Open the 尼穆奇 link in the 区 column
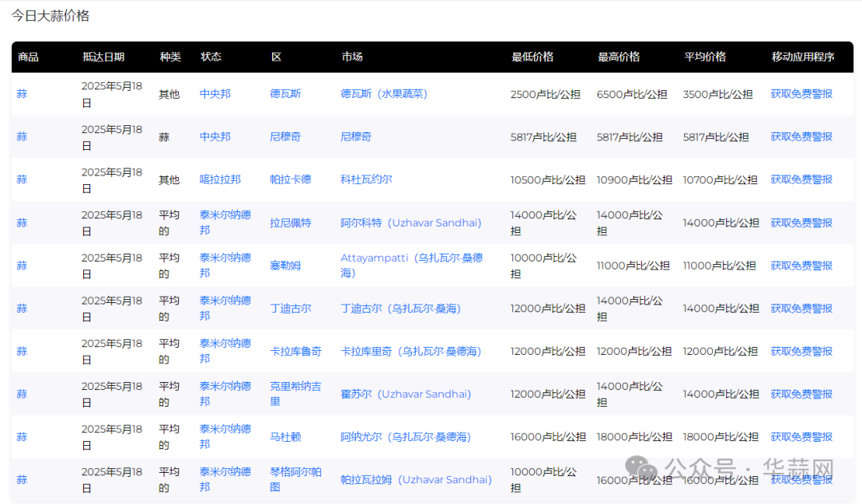 tap(285, 136)
